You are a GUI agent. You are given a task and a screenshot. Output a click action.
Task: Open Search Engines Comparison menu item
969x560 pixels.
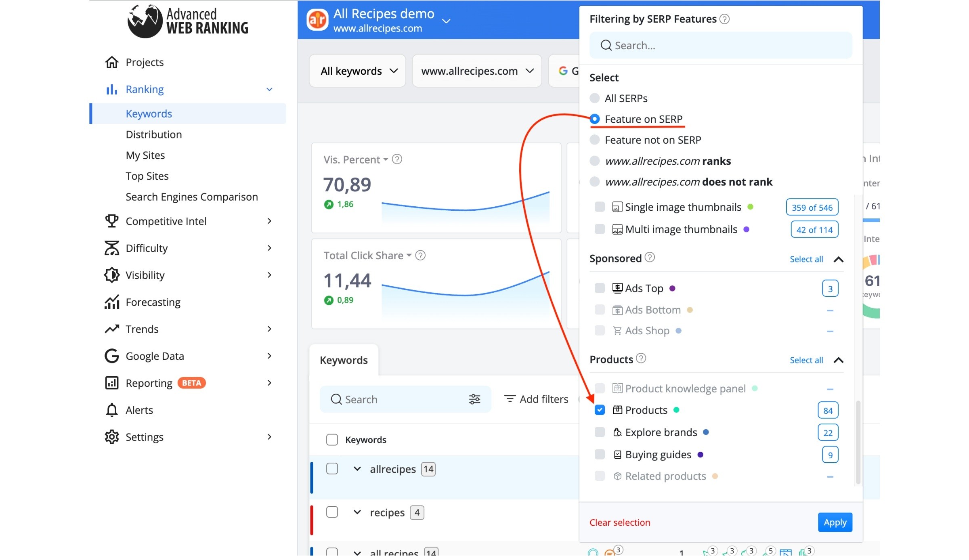tap(192, 197)
